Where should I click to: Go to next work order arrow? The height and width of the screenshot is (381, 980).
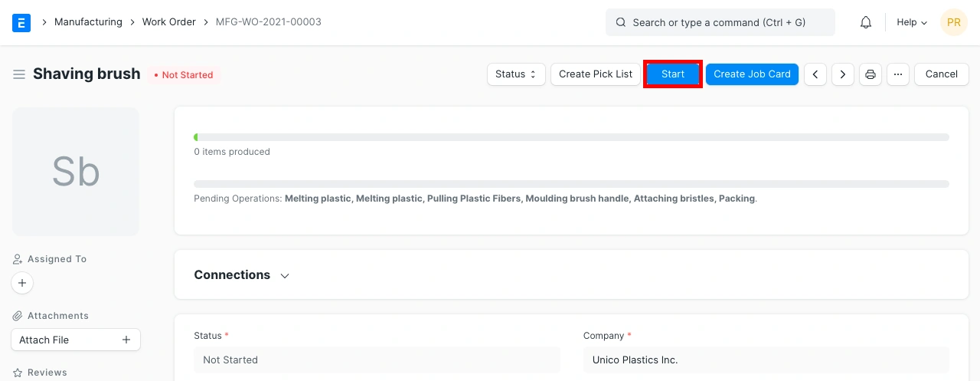(843, 74)
